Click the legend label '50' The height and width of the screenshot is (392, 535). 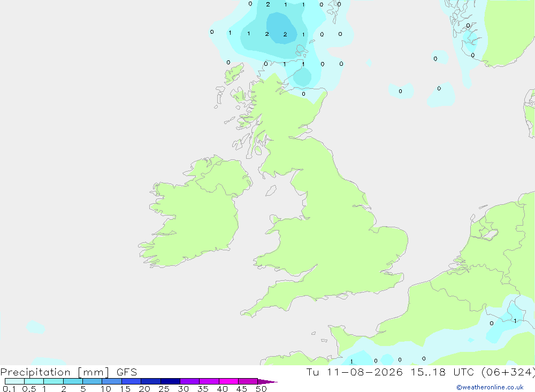click(x=261, y=389)
